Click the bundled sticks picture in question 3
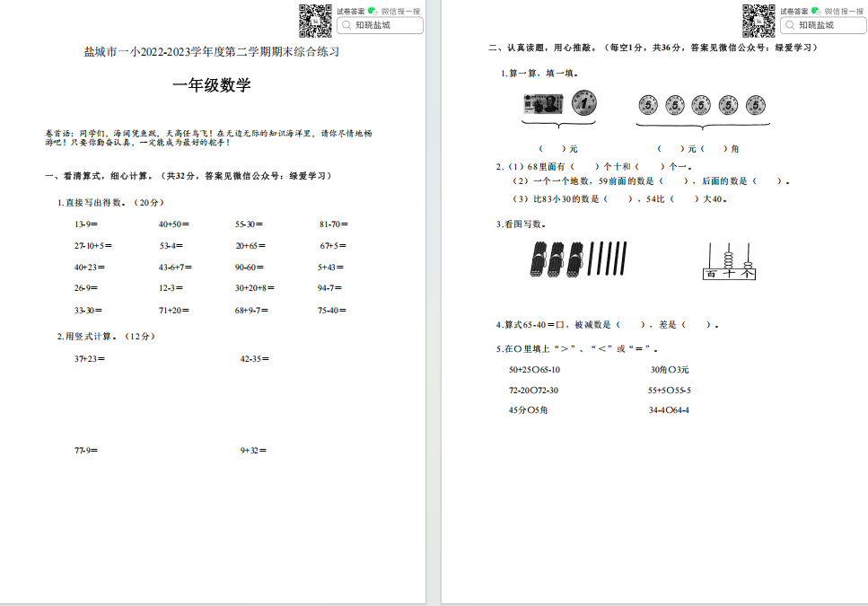The width and height of the screenshot is (868, 606). tap(578, 259)
